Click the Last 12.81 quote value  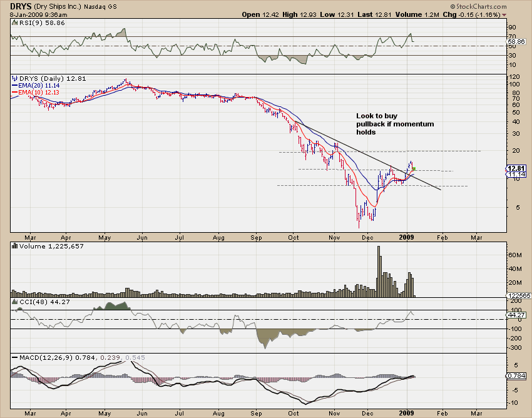click(x=374, y=14)
